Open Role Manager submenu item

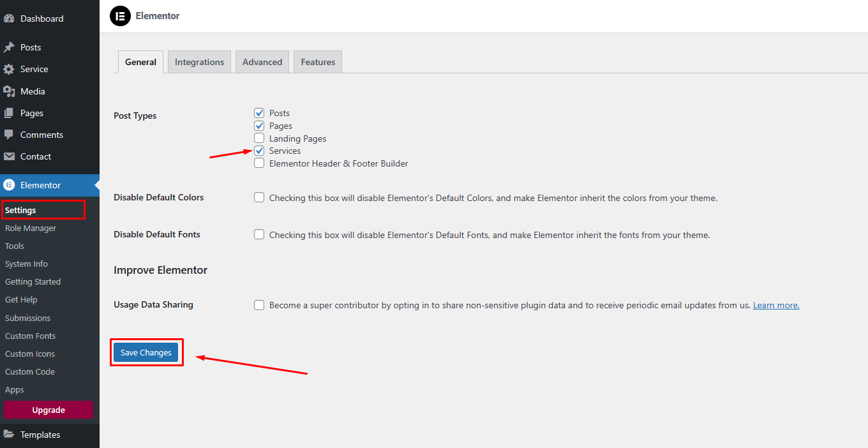[x=31, y=228]
